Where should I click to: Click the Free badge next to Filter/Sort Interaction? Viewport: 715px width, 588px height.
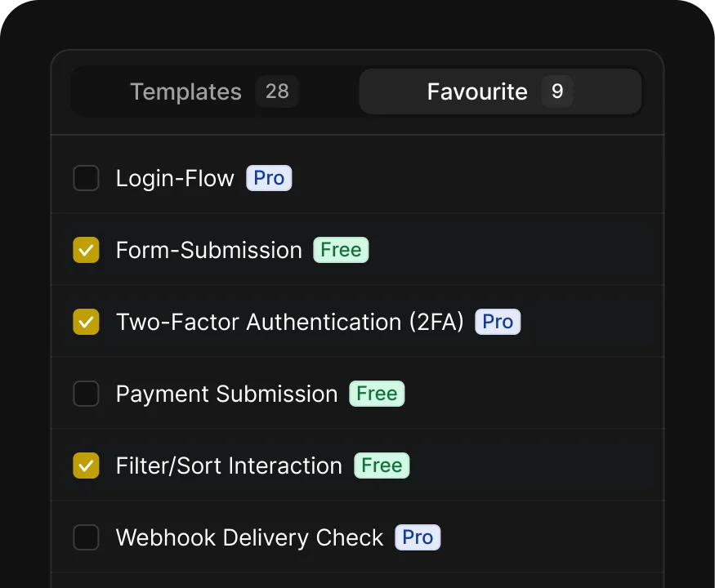[x=382, y=465]
